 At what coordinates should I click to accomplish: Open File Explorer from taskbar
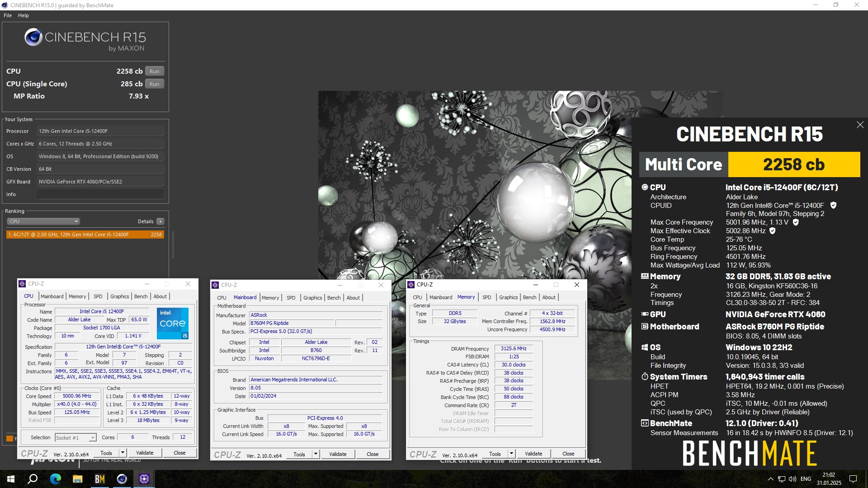[78, 479]
